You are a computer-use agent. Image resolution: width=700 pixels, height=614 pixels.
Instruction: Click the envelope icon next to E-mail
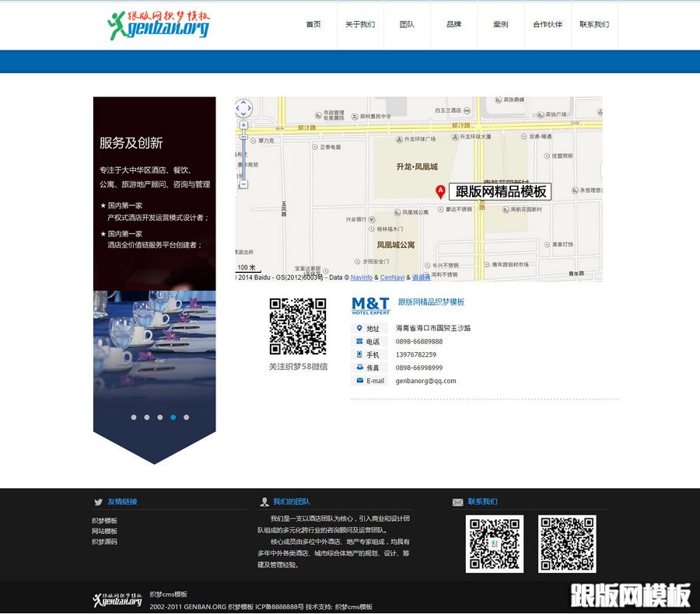click(359, 379)
